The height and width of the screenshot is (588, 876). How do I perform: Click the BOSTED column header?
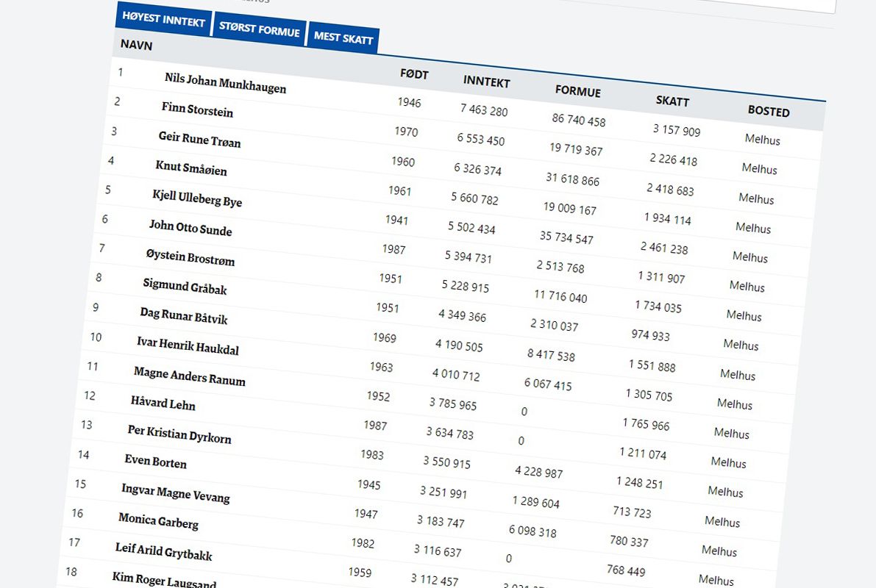(x=769, y=112)
